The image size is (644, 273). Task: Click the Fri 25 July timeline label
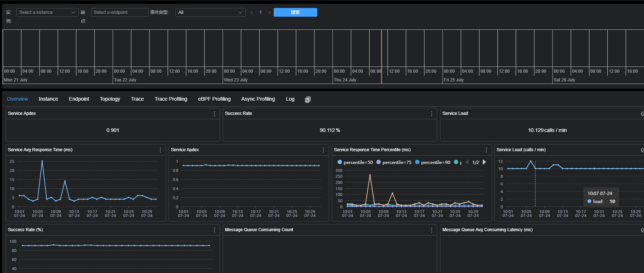point(454,80)
